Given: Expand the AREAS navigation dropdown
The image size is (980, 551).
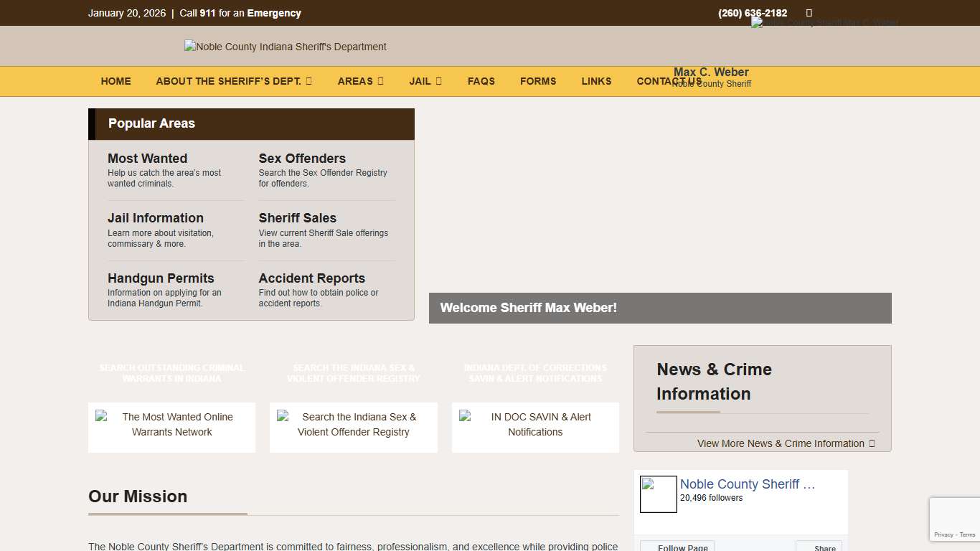Looking at the screenshot, I should click(360, 81).
